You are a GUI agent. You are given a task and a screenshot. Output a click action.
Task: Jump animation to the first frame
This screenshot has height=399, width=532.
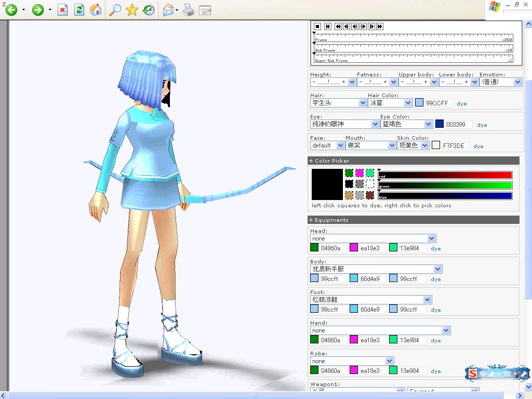328,26
